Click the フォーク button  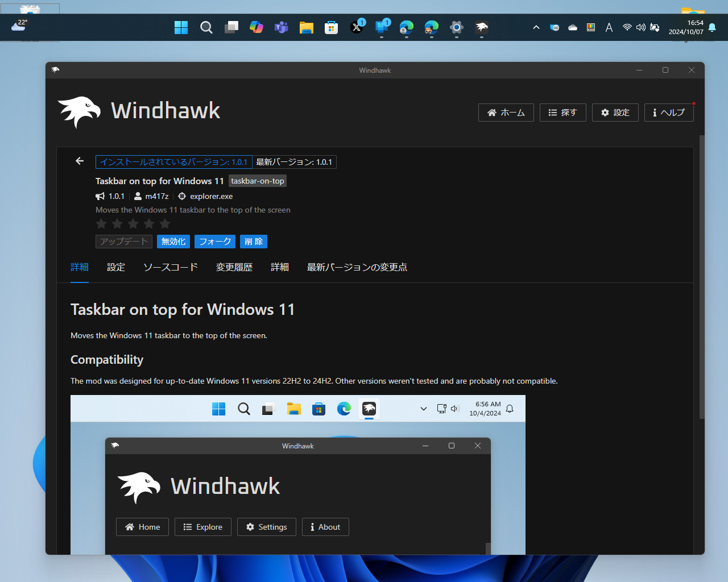[215, 242]
